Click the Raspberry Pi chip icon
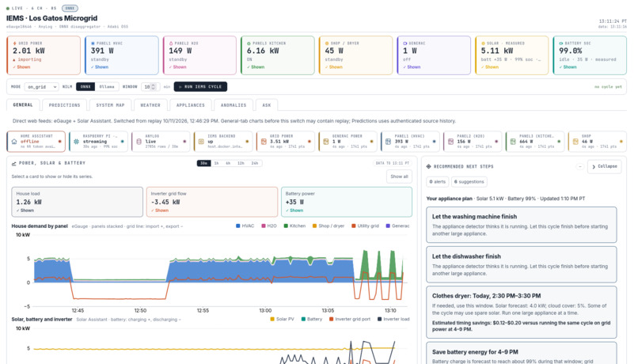This screenshot has height=364, width=638. tap(76, 142)
